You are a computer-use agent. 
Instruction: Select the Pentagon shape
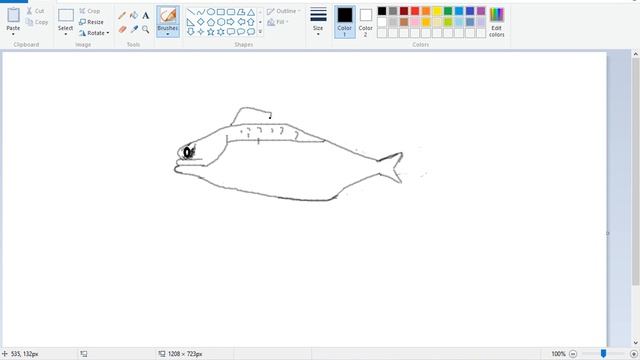(211, 22)
